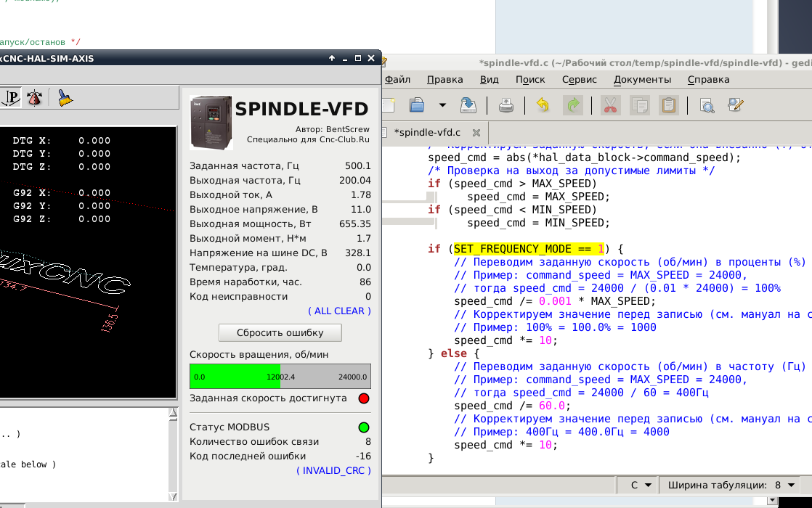The image size is (812, 508).
Task: Toggle the perspective view P button
Action: click(12, 98)
